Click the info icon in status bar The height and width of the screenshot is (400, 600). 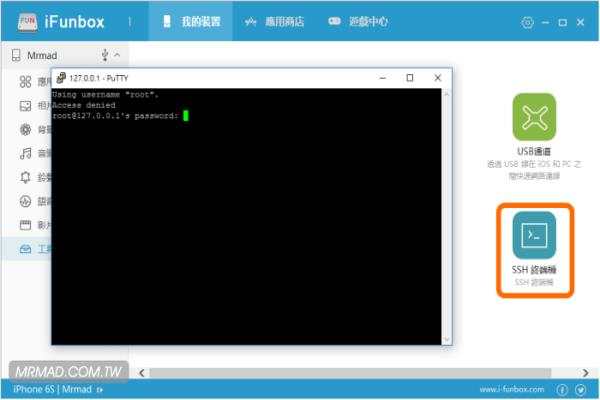point(562,390)
